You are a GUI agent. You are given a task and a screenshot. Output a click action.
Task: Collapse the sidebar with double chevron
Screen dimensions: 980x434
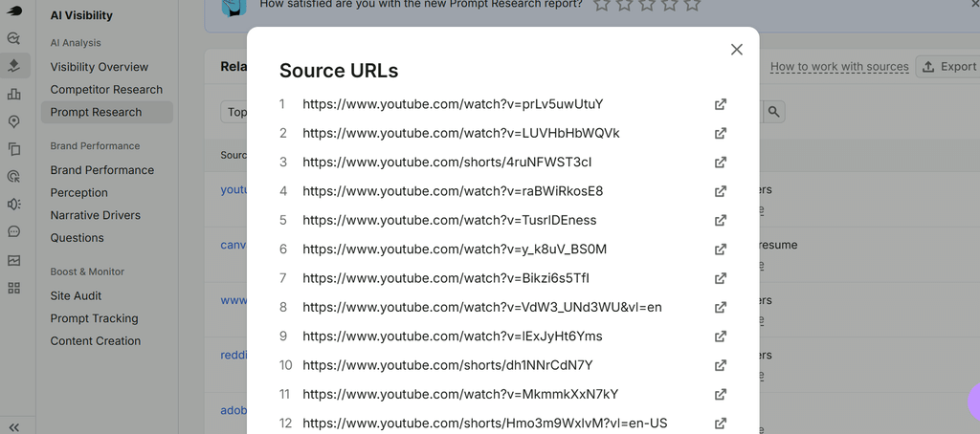[x=13, y=427]
